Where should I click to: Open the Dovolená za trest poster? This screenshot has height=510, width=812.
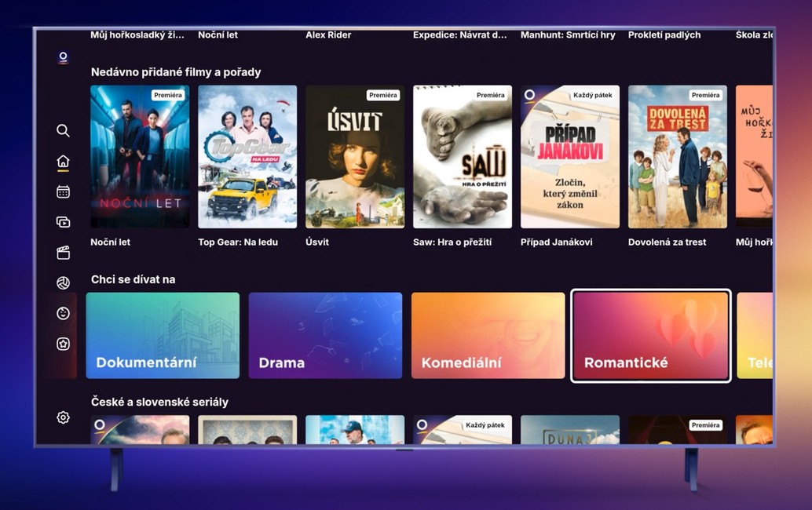[x=678, y=157]
